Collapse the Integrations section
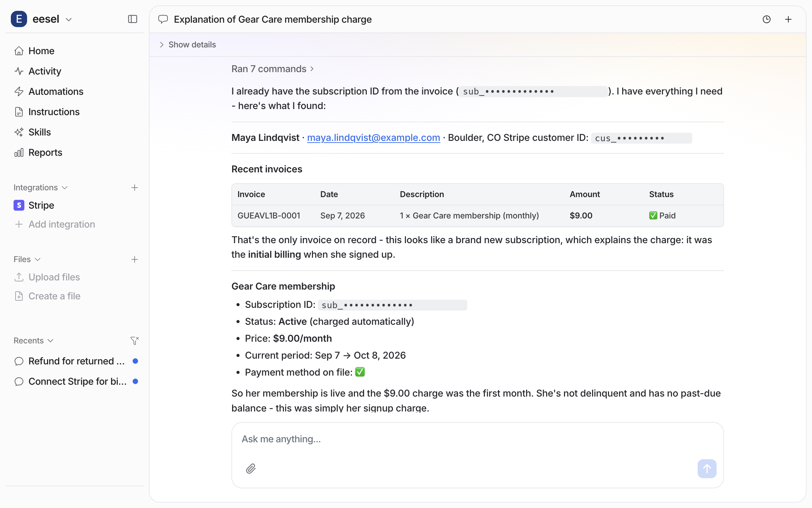This screenshot has height=508, width=812. [x=41, y=188]
